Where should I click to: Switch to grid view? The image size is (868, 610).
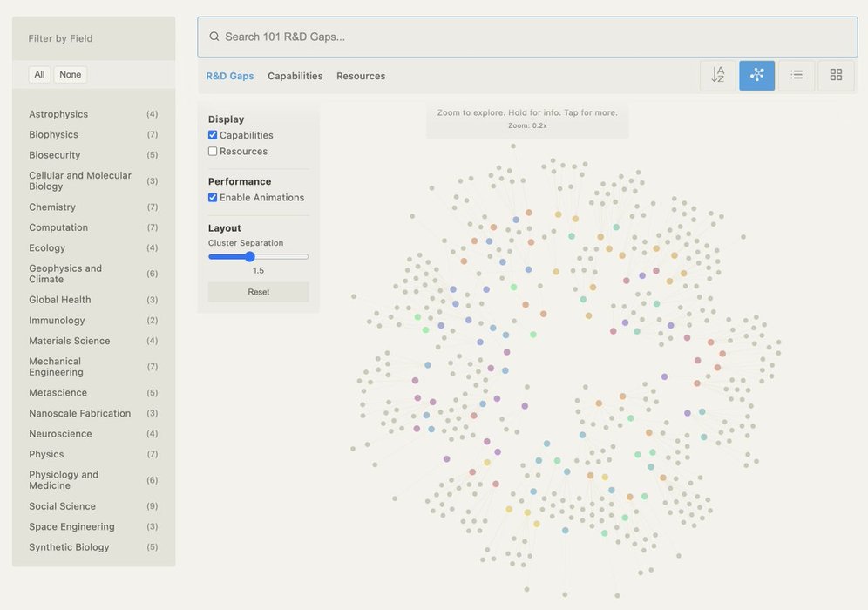click(836, 76)
